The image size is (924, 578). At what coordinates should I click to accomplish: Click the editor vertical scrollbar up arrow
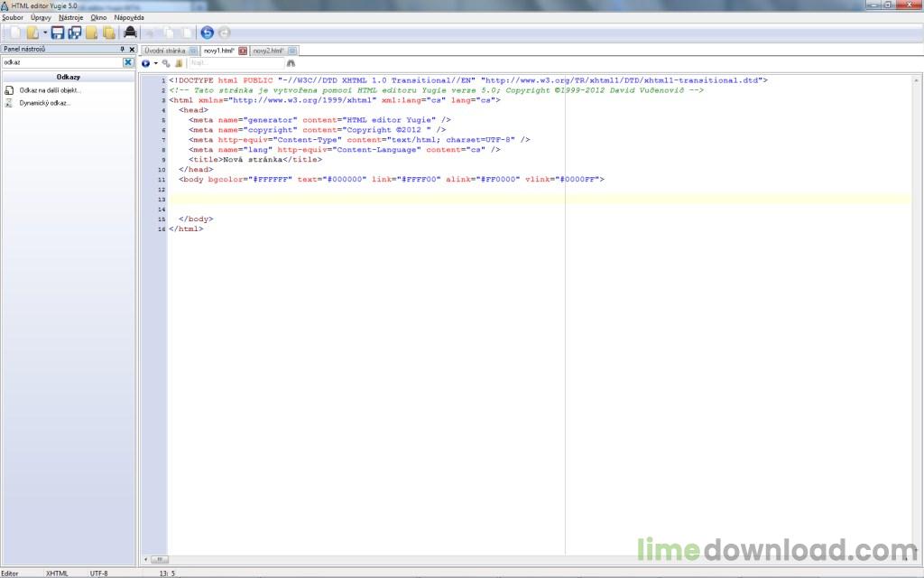coord(916,80)
